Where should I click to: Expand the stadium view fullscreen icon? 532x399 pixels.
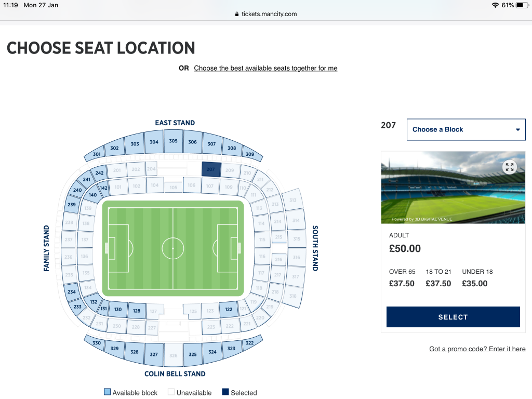(509, 167)
